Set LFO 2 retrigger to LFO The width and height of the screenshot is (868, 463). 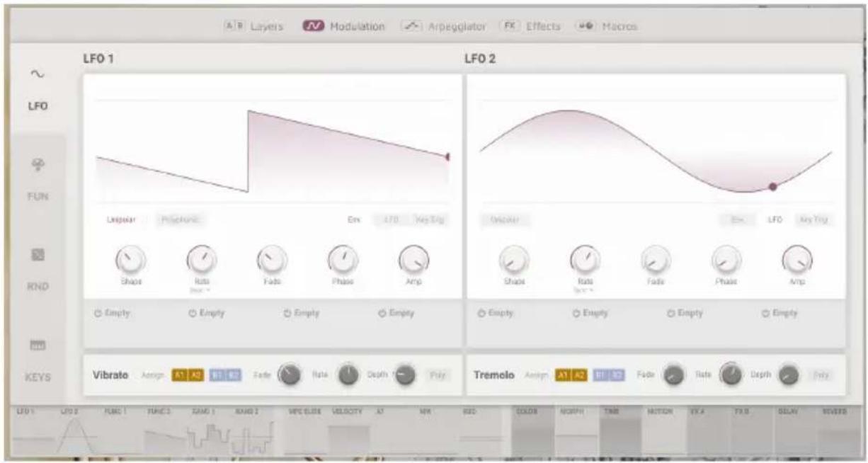pos(775,220)
